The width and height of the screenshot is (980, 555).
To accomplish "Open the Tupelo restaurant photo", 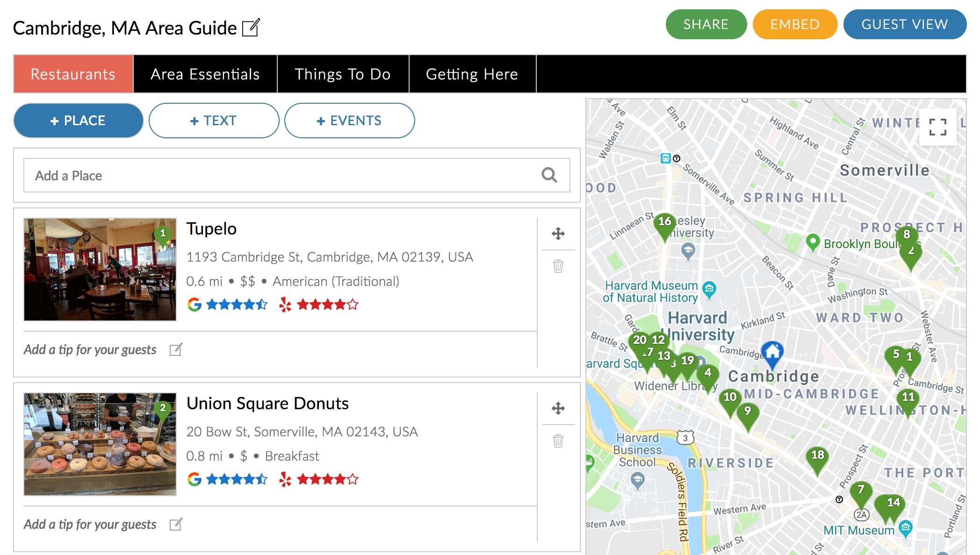I will [100, 270].
